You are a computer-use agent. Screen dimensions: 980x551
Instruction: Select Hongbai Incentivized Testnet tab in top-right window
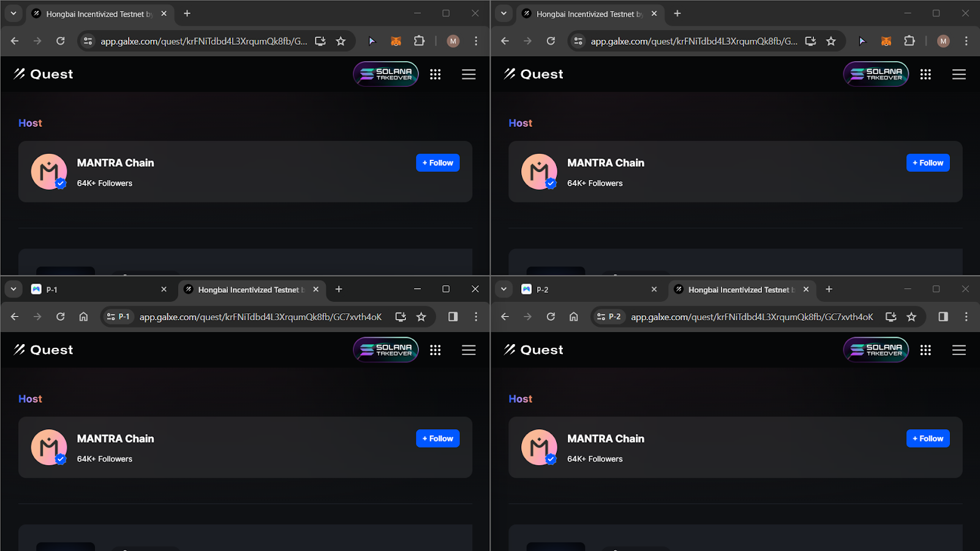tap(589, 14)
